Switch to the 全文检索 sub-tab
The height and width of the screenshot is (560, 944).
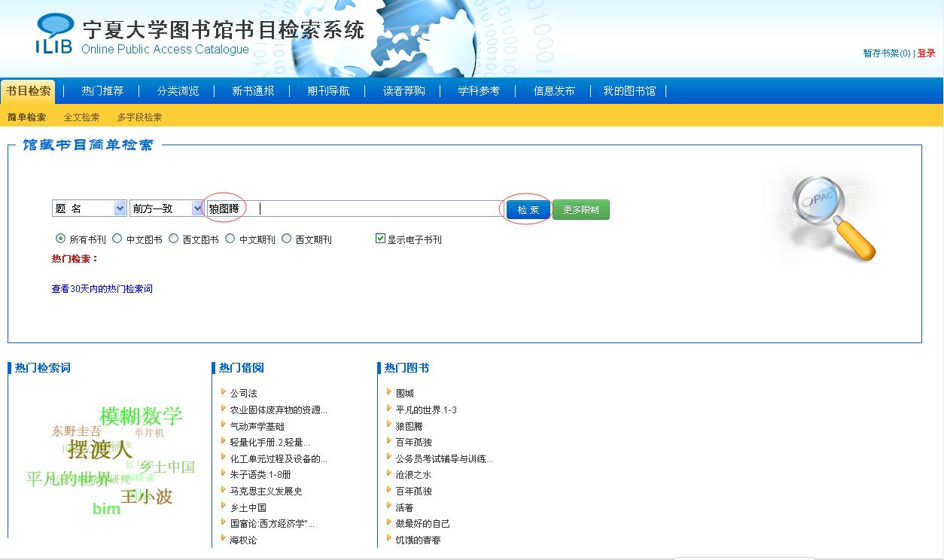point(81,117)
